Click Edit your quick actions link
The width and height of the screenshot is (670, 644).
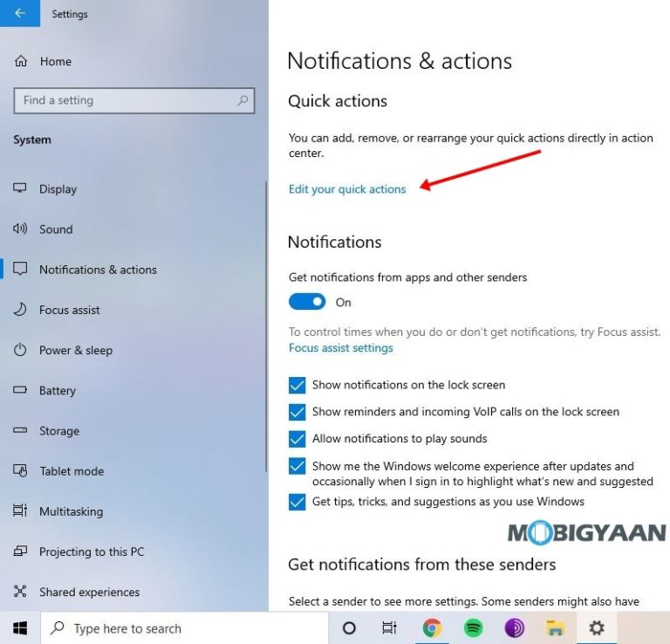point(347,188)
